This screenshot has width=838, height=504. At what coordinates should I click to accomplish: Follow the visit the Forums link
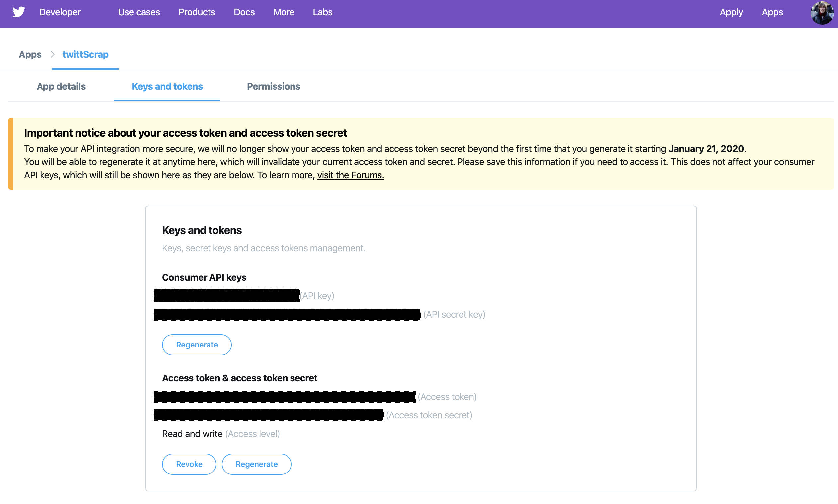click(x=350, y=175)
